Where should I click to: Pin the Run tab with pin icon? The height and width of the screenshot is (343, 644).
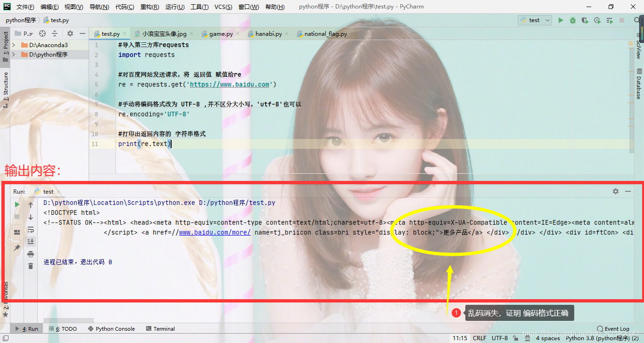[x=17, y=248]
